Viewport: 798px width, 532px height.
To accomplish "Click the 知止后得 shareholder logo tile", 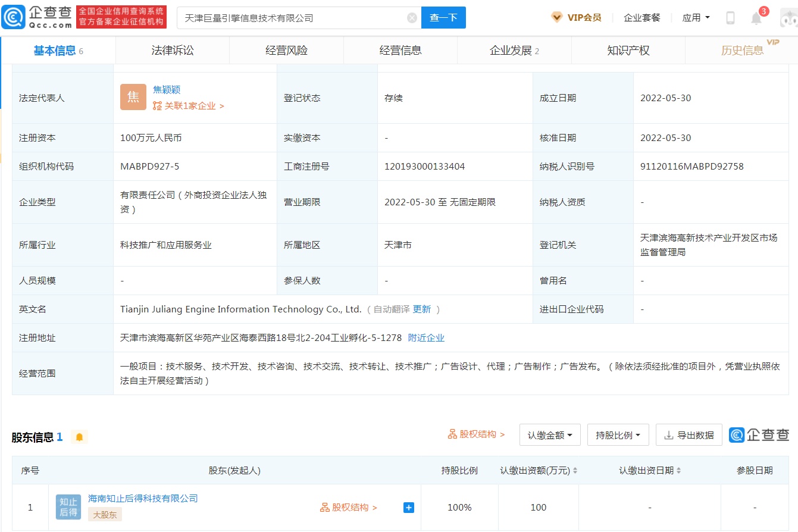I will (x=68, y=507).
